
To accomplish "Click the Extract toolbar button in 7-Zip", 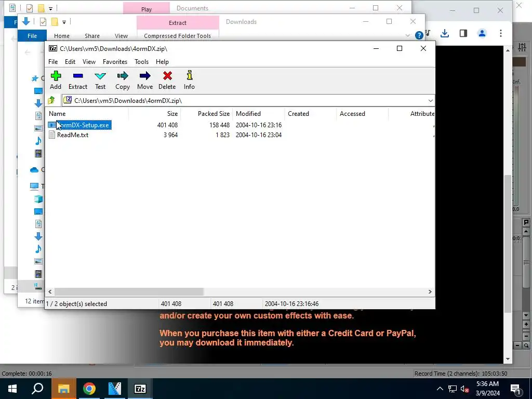I will tap(78, 80).
